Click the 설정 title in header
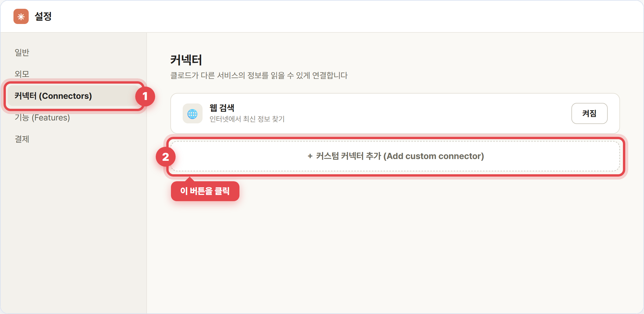Viewport: 644px width, 314px height. [x=43, y=16]
